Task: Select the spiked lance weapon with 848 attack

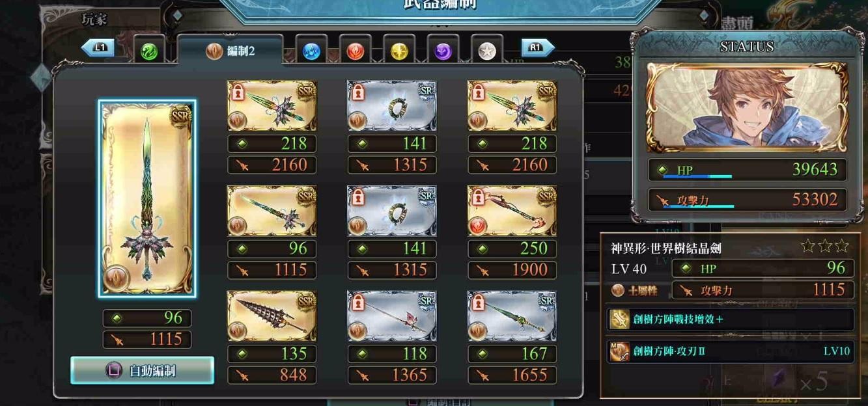Action: pos(272,316)
